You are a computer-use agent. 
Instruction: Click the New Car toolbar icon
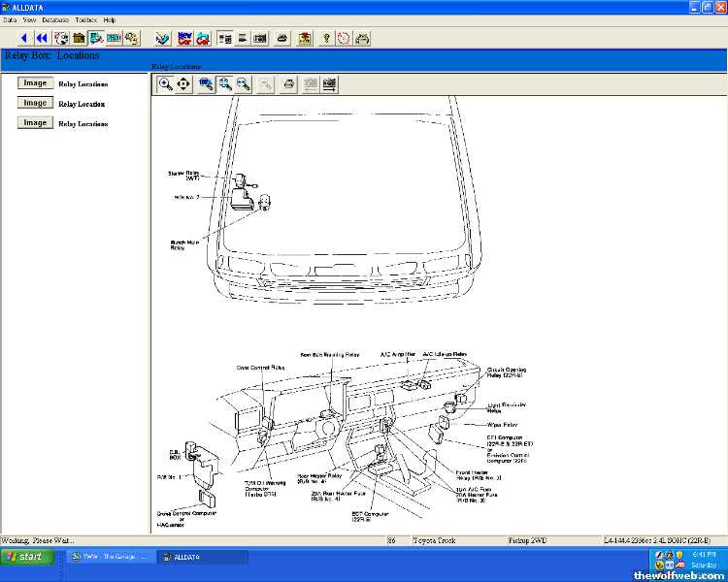(182, 38)
